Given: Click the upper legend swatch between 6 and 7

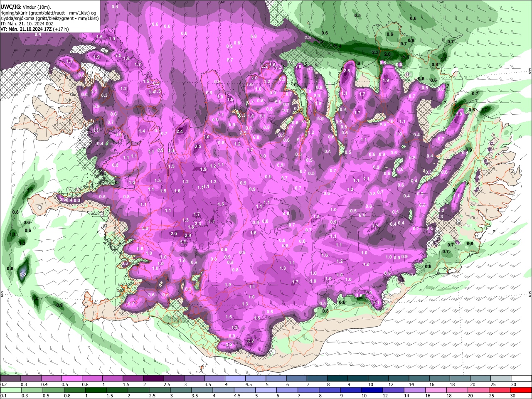Looking at the screenshot, I should point(296,379).
